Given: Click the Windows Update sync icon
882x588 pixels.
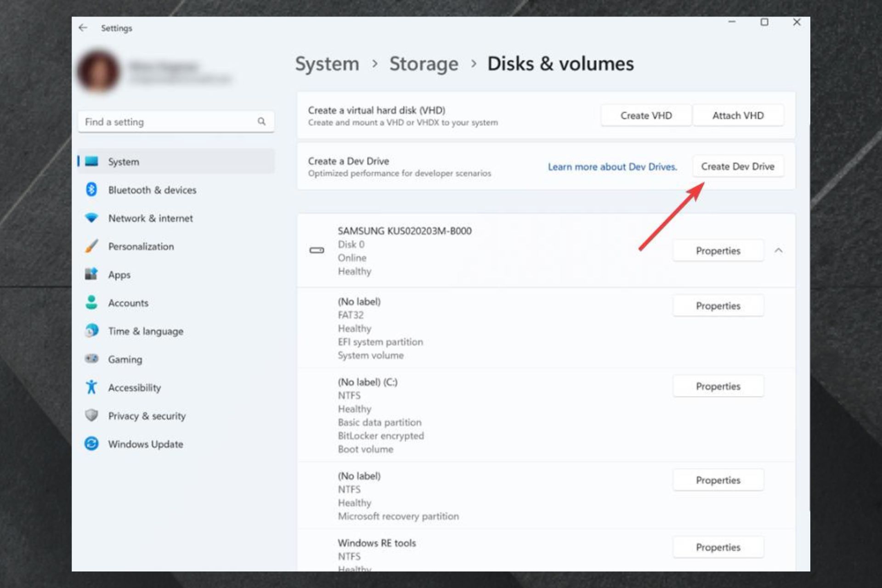Looking at the screenshot, I should [91, 444].
